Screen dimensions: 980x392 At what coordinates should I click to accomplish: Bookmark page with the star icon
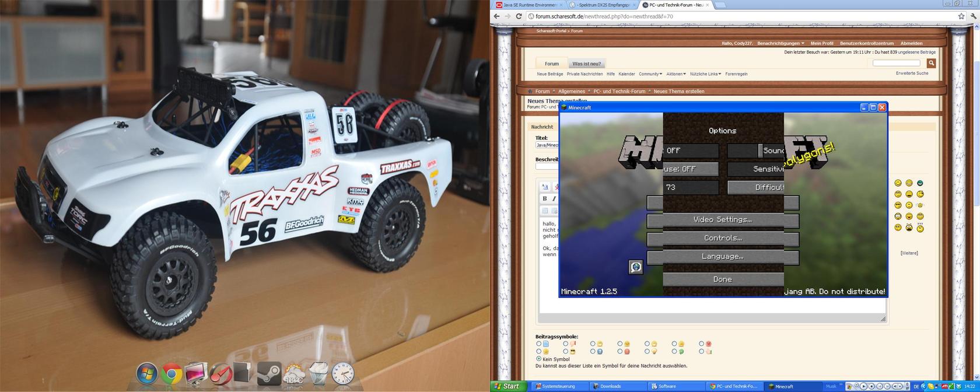pyautogui.click(x=961, y=16)
